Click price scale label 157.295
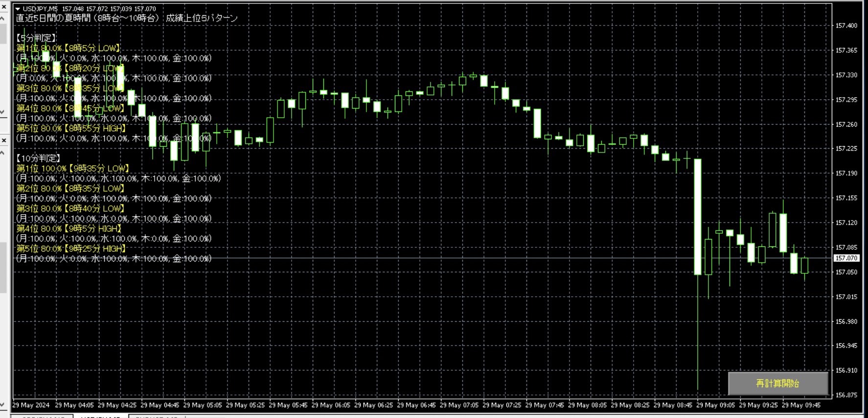868x418 pixels. point(846,100)
